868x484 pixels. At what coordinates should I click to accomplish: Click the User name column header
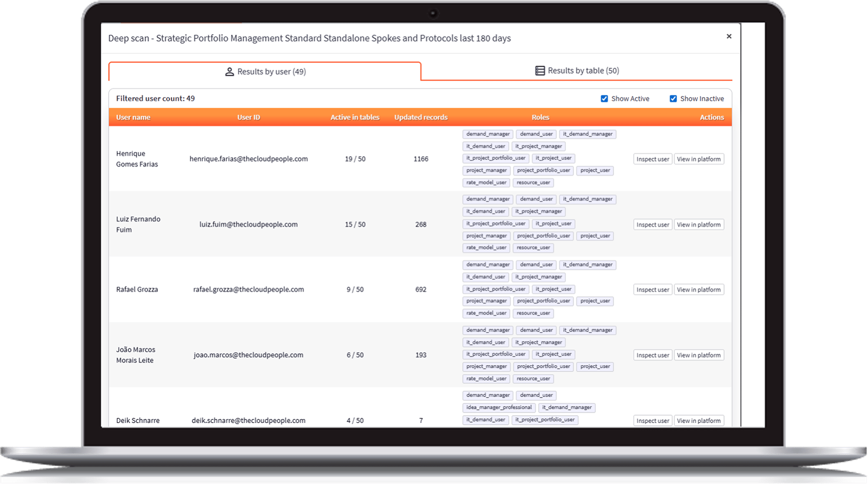133,118
